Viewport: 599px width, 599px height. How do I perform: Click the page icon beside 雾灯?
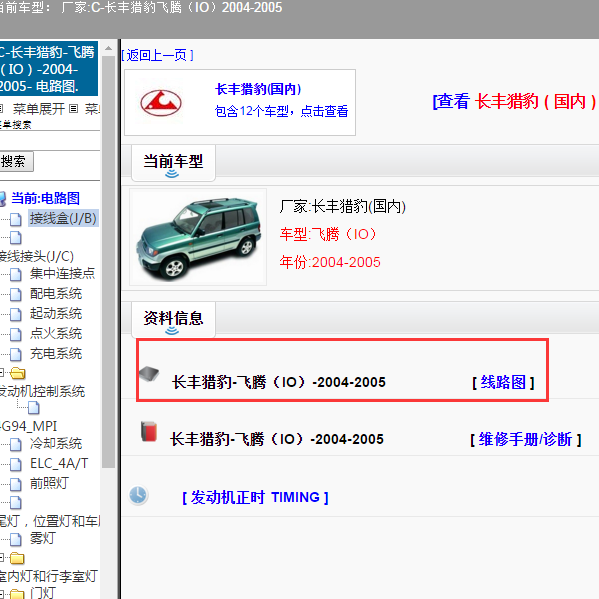[16, 539]
